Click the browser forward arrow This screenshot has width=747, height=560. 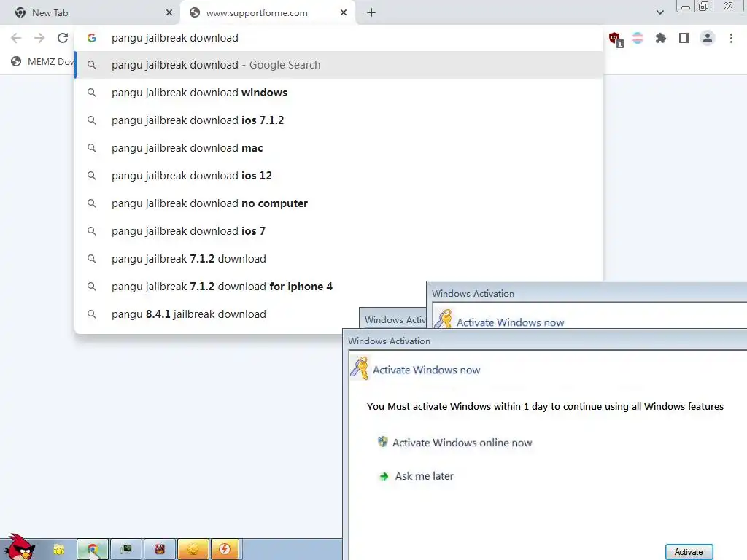pos(39,38)
